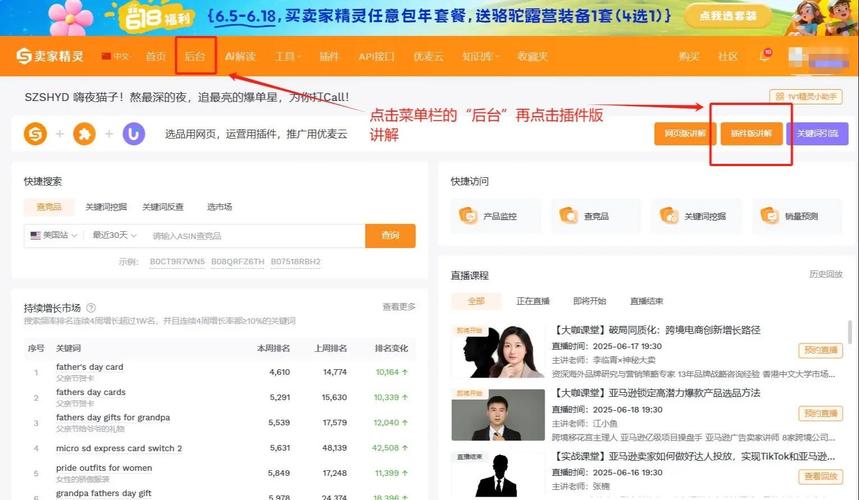Screen dimensions: 859x500
Task: Click the orange 查询 button
Action: coord(390,235)
